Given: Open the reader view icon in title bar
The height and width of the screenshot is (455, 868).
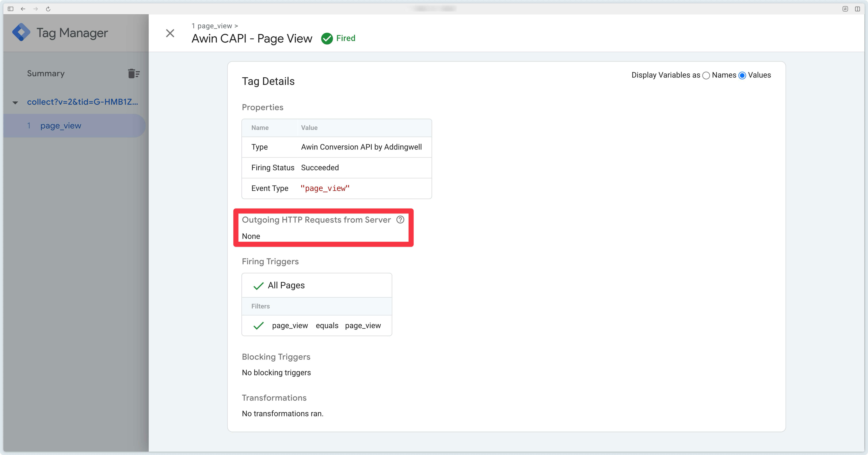Looking at the screenshot, I should [845, 9].
